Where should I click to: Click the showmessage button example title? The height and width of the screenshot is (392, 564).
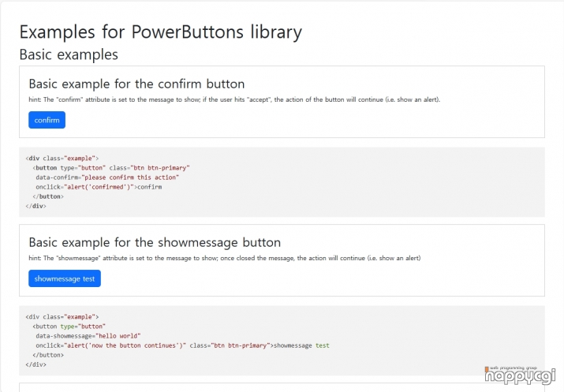pyautogui.click(x=155, y=242)
